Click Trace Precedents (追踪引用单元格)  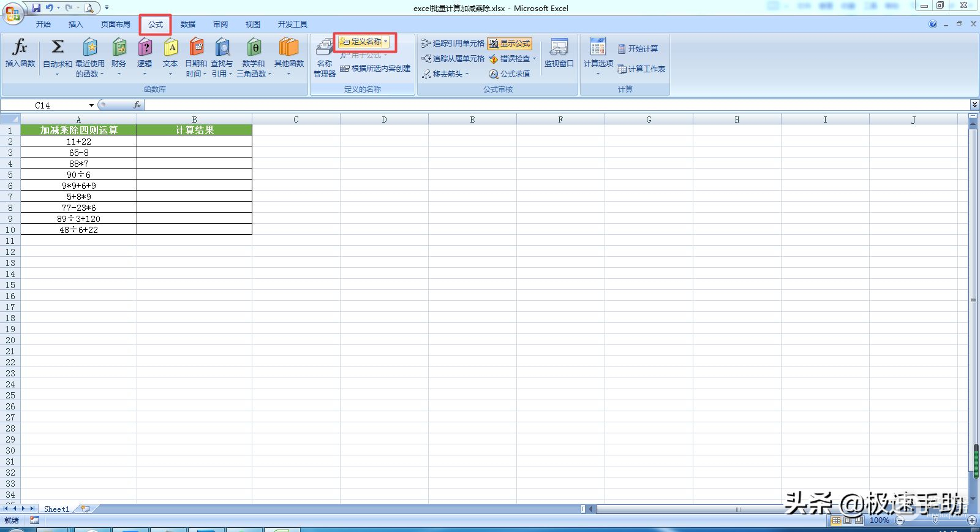click(453, 44)
